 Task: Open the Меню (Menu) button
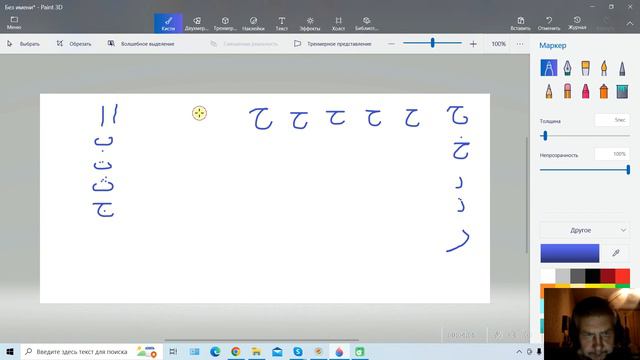14,23
